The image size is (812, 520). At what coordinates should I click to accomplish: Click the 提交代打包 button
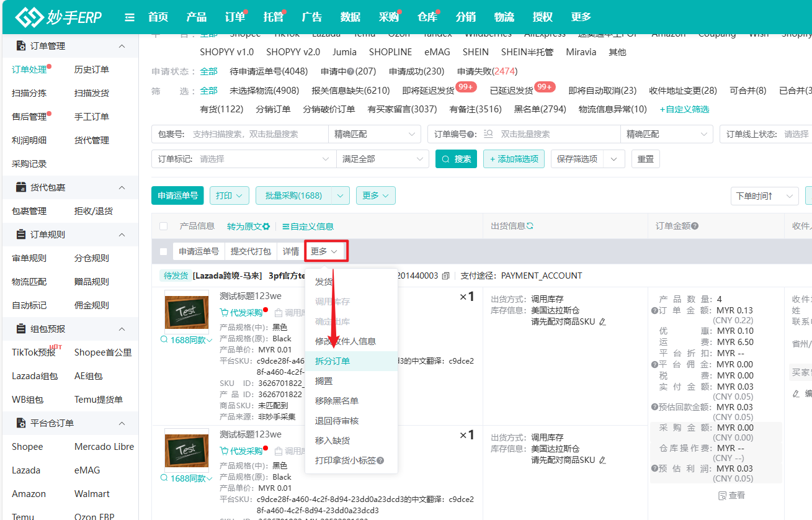point(251,251)
